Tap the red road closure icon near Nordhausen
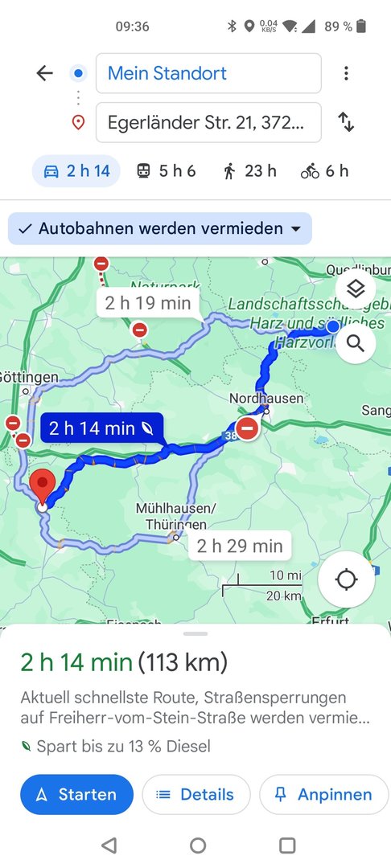The height and width of the screenshot is (868, 391). (x=247, y=428)
